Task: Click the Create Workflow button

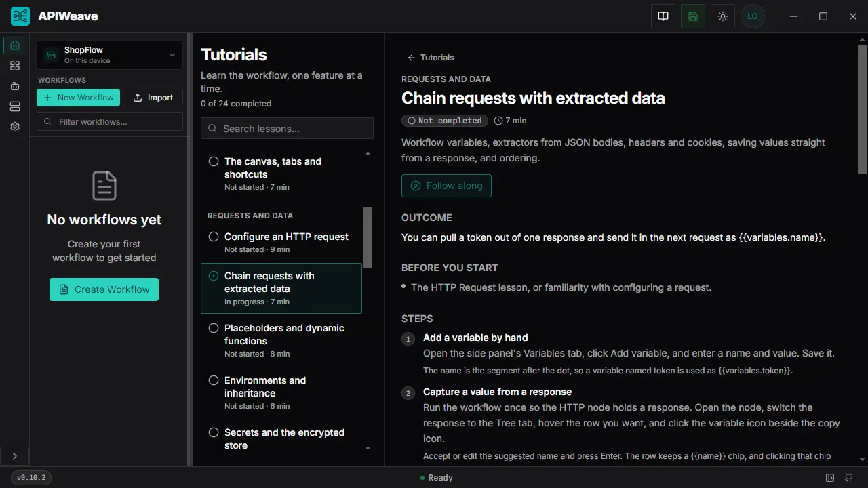Action: 104,289
